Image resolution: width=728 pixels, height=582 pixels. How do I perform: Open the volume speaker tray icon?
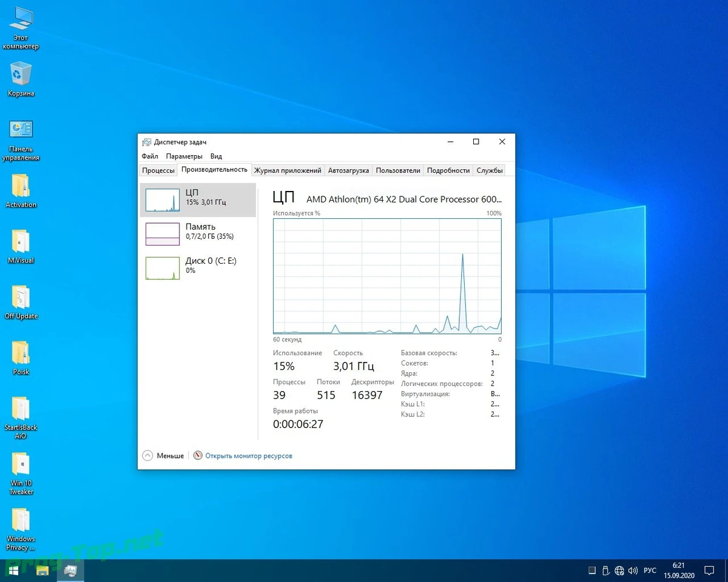[x=633, y=570]
